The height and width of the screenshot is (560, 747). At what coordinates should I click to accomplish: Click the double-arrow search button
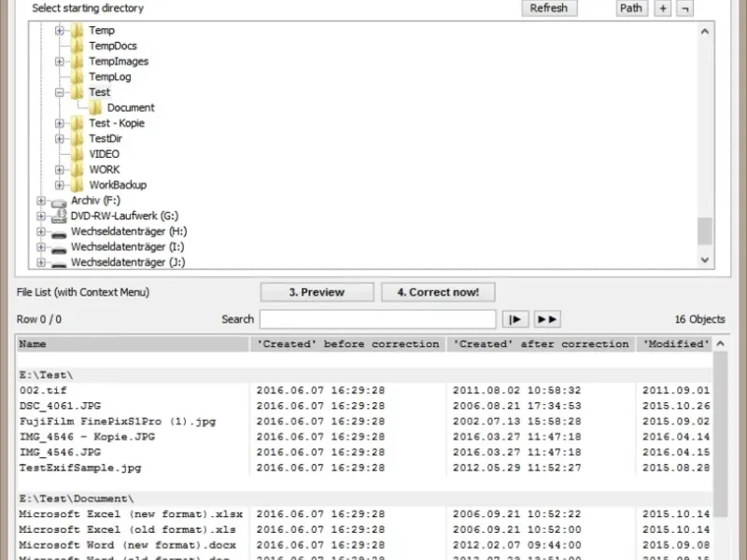(547, 319)
